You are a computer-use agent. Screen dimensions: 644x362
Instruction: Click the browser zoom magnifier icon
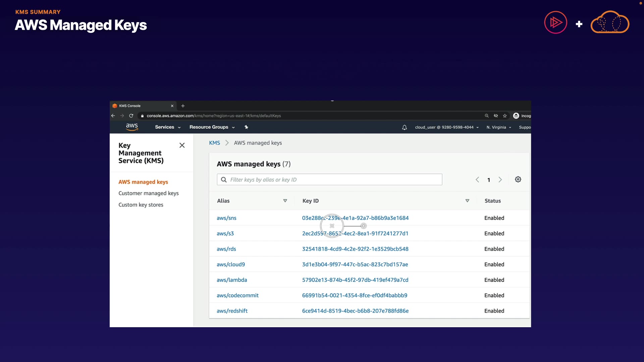click(x=487, y=116)
